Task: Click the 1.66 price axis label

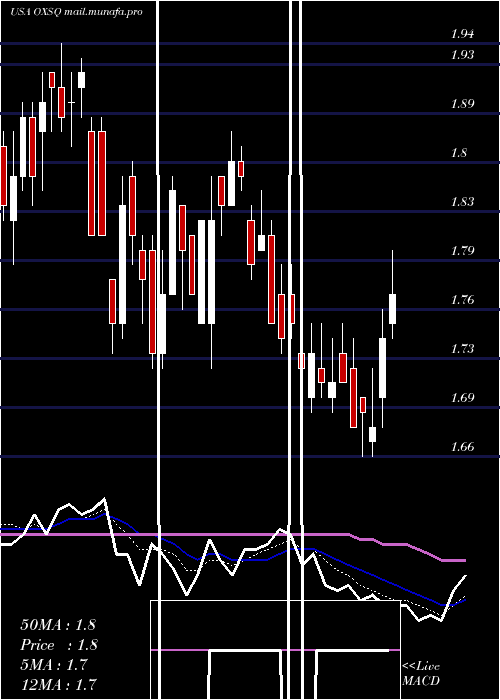Action: coord(462,446)
